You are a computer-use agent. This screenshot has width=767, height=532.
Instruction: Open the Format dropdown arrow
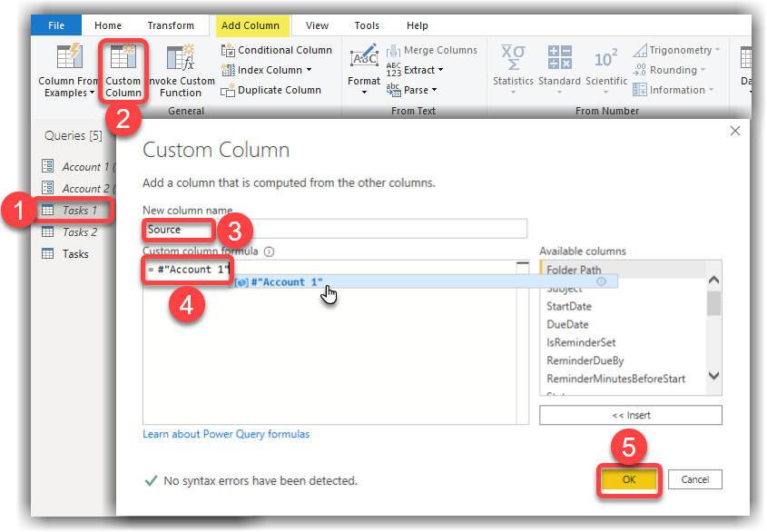click(364, 93)
